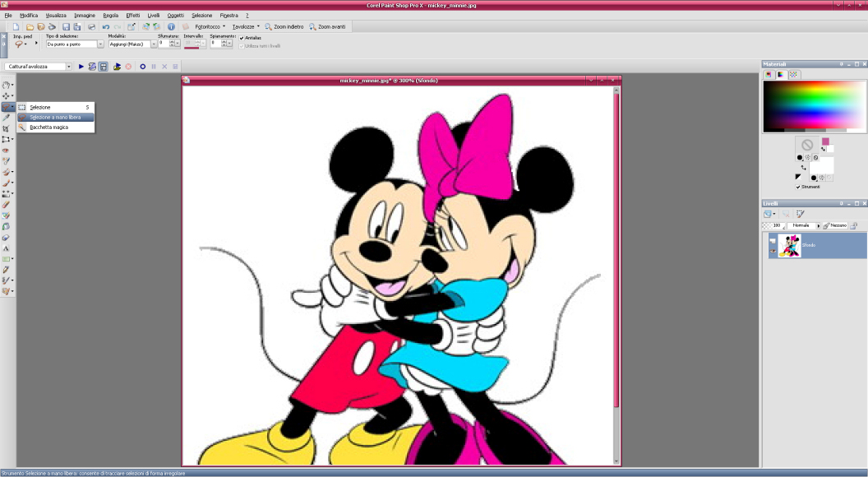Click the Print icon in toolbar
This screenshot has height=477, width=868.
(91, 26)
